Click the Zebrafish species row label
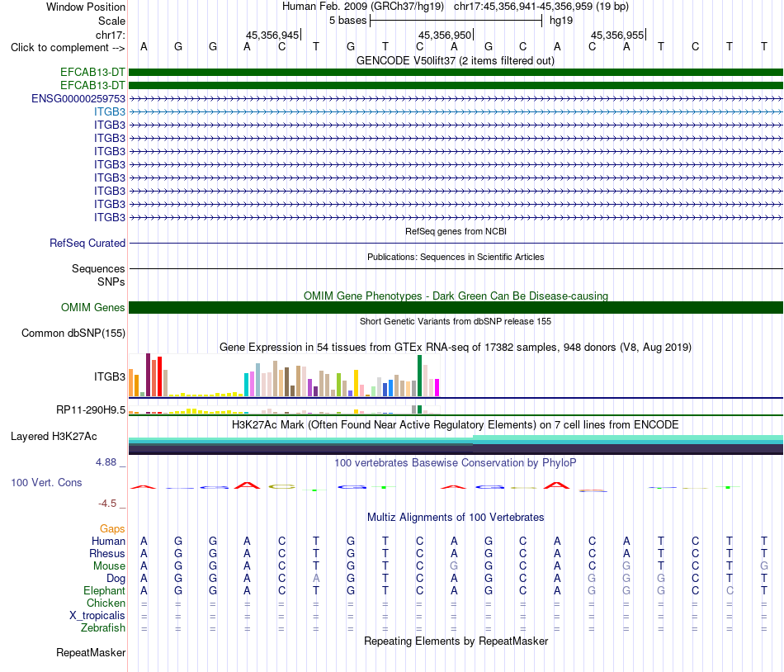 coord(103,627)
